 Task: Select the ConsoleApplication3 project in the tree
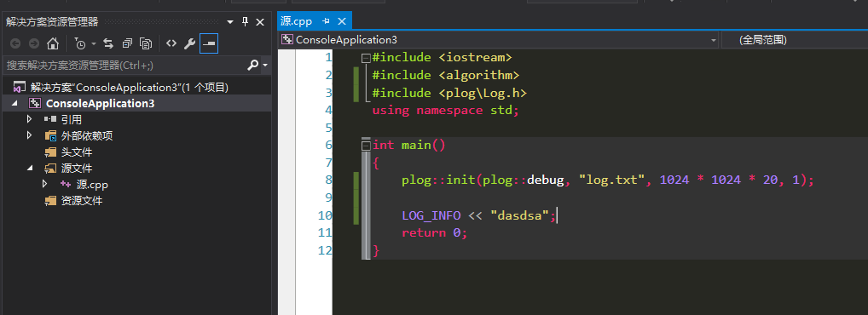(x=101, y=103)
